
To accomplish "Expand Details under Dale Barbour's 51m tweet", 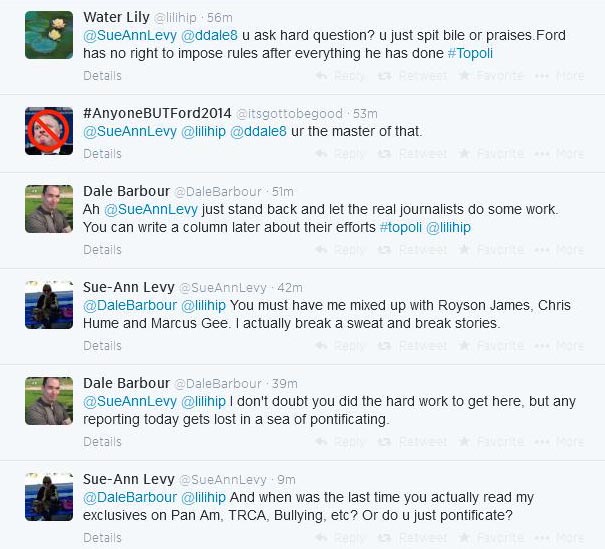I will point(102,250).
